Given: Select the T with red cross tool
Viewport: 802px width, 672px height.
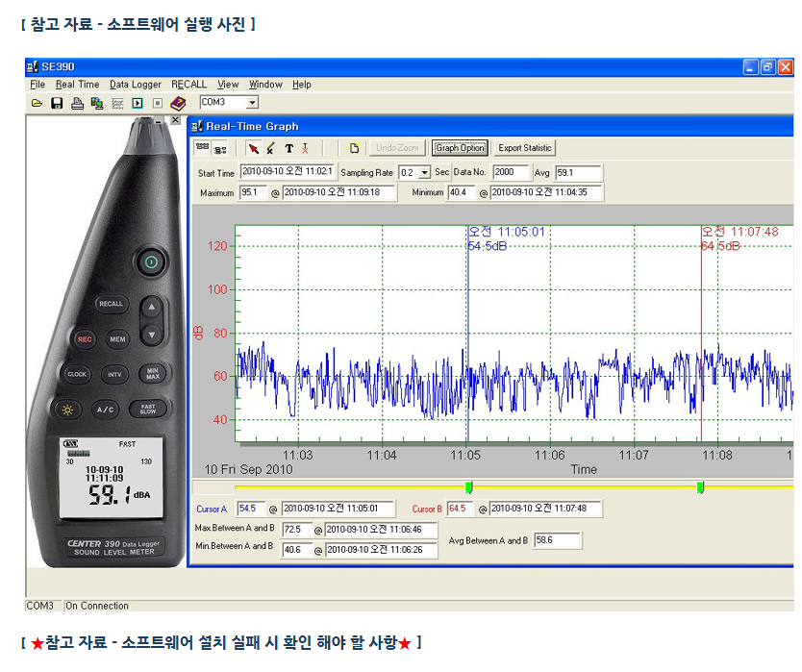Looking at the screenshot, I should 306,148.
